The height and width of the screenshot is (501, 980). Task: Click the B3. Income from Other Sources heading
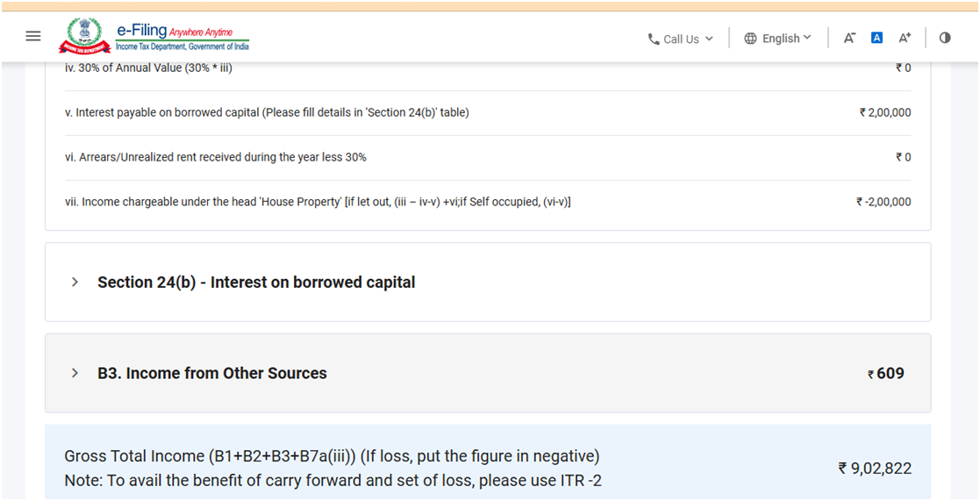coord(212,373)
